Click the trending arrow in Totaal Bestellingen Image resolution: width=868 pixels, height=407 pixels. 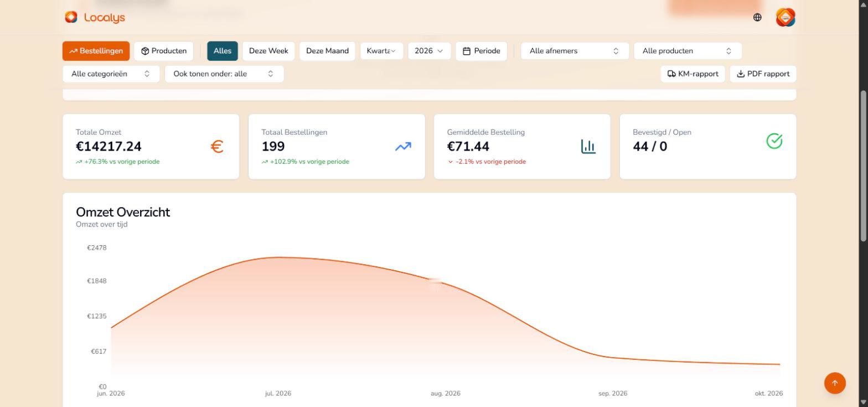(x=403, y=147)
